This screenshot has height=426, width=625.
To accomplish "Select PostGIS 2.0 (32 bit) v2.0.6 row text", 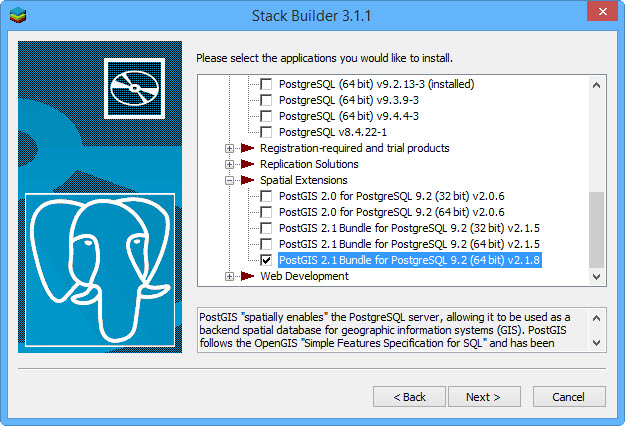I will click(391, 196).
